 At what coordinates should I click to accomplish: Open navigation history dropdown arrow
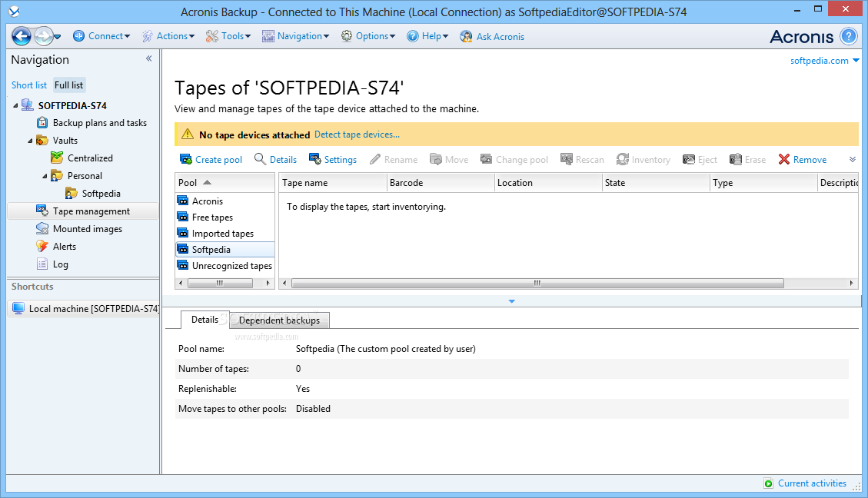click(58, 37)
